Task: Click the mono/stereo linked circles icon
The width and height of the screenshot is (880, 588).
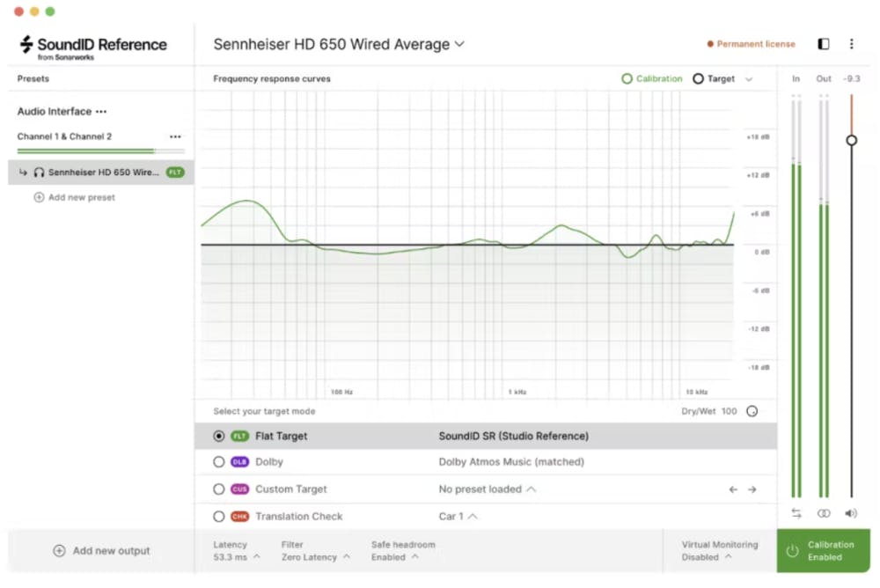Action: tap(824, 513)
